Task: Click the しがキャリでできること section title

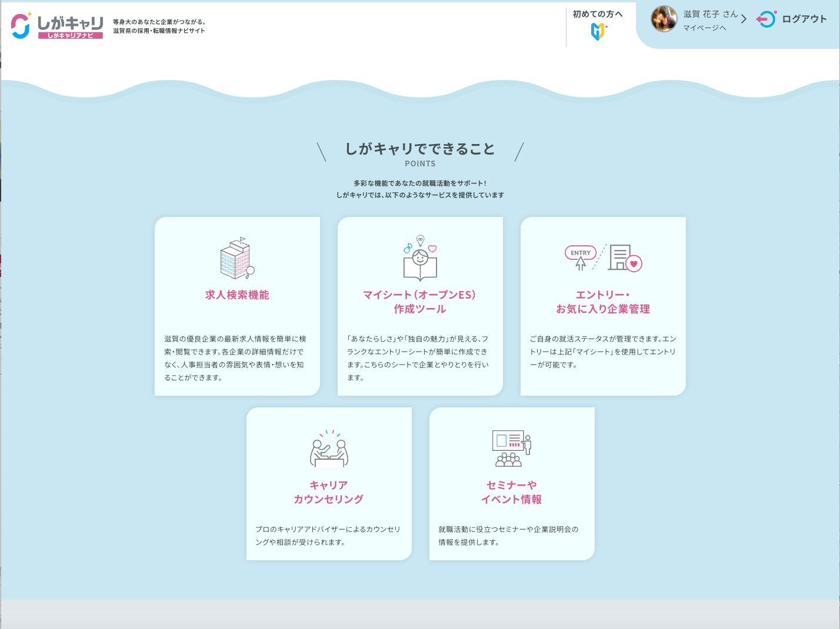Action: coord(420,149)
